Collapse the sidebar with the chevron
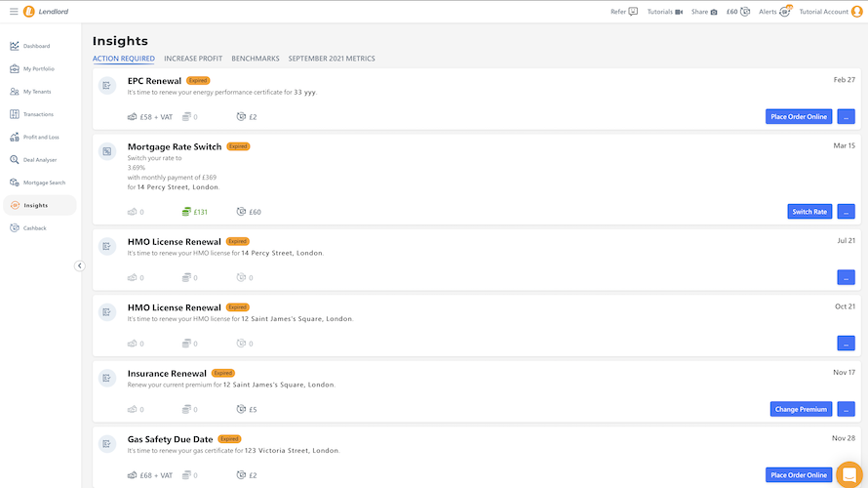 [x=80, y=265]
